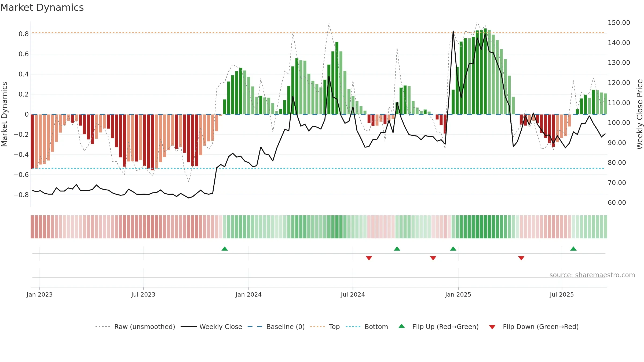Click the flip-down marker between Jan 2025 and Jul 2025

pyautogui.click(x=521, y=258)
